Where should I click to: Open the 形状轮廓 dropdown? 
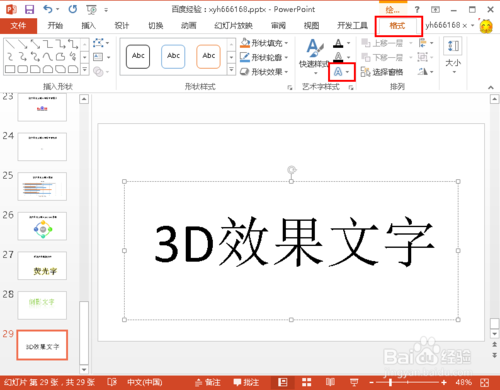click(x=264, y=57)
